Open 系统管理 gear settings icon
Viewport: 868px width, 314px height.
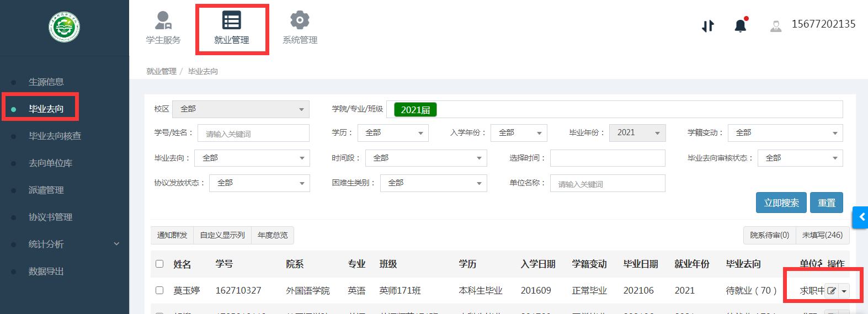click(300, 20)
